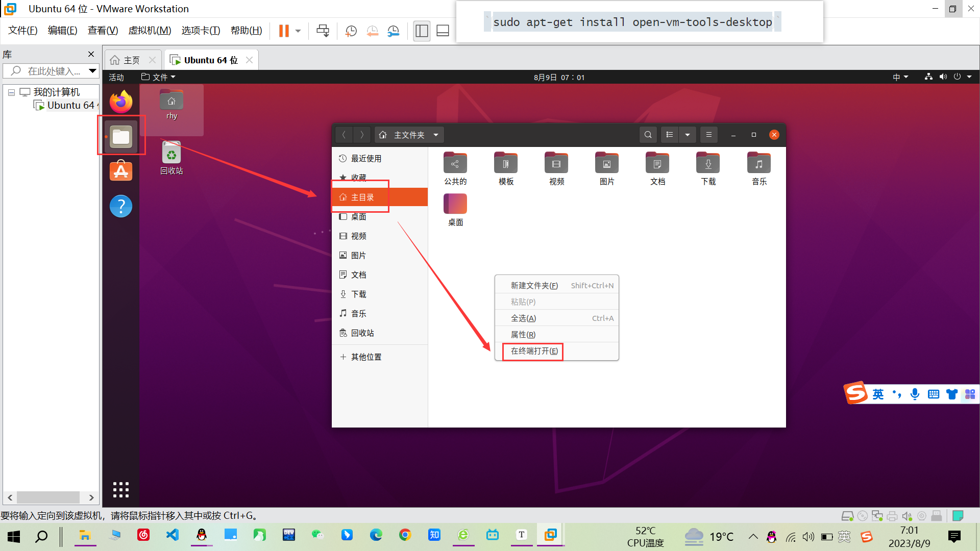The height and width of the screenshot is (551, 980).
Task: Open the 中 input method dropdown
Action: coord(900,77)
